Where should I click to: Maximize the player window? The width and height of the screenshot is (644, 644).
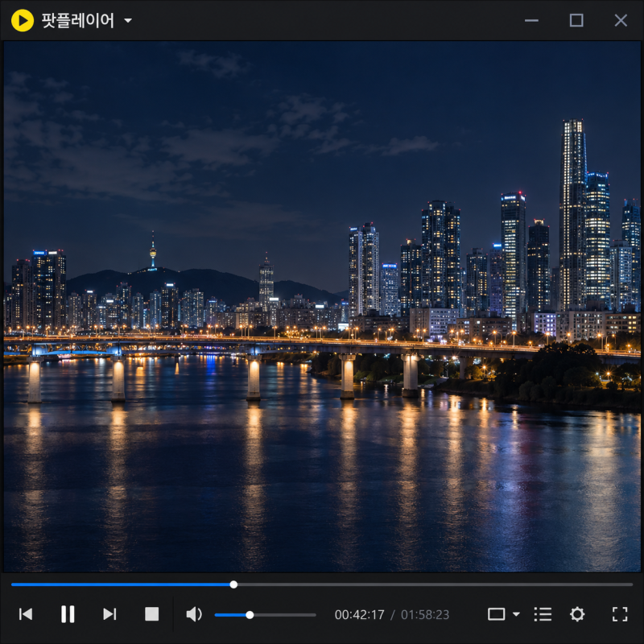(x=576, y=20)
